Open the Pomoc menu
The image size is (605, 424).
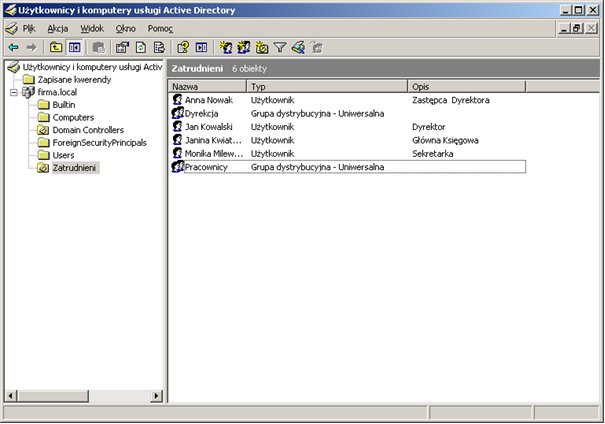(x=160, y=28)
